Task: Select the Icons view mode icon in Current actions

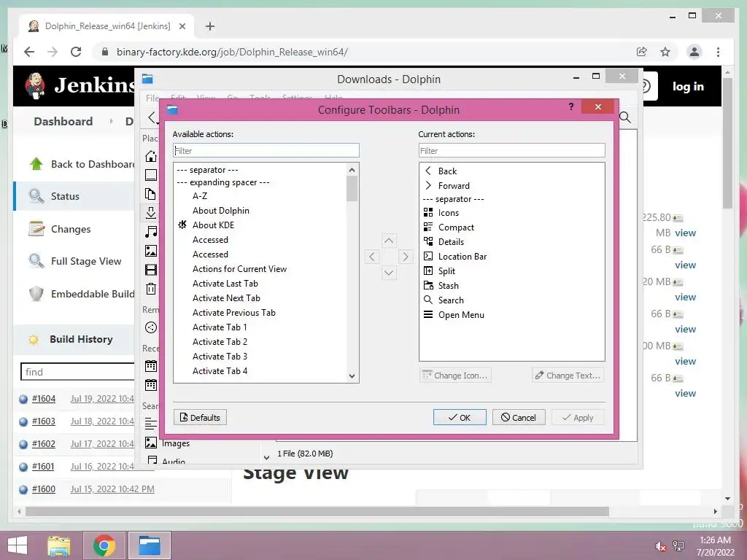Action: click(x=428, y=212)
